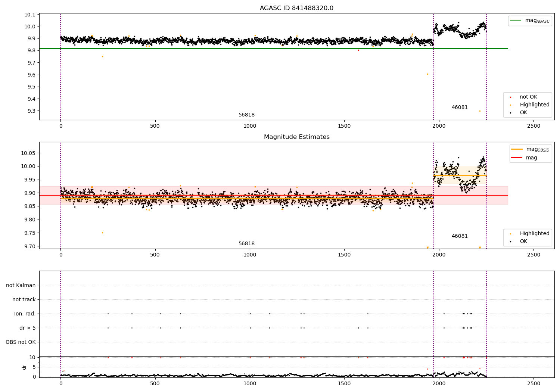Screen dimensions: 560x392
Task: Click the 10.05 y-tick label in middle plot
Action: 28,153
